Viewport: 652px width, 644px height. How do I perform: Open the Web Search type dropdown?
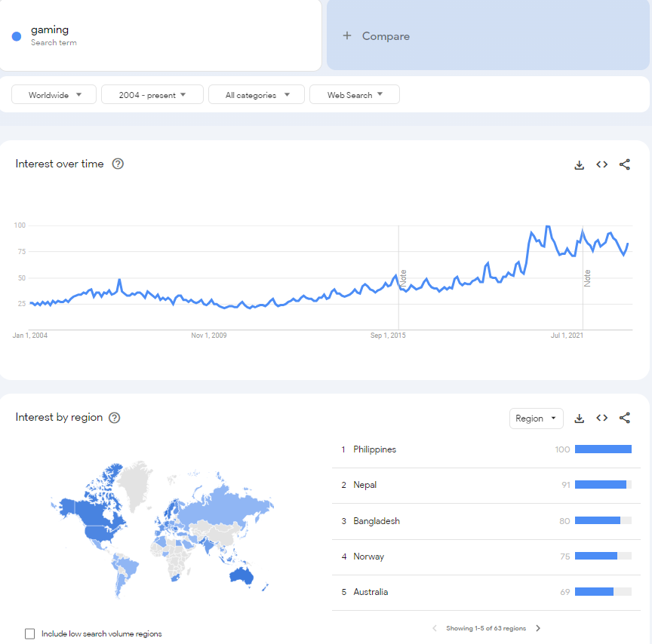point(355,95)
